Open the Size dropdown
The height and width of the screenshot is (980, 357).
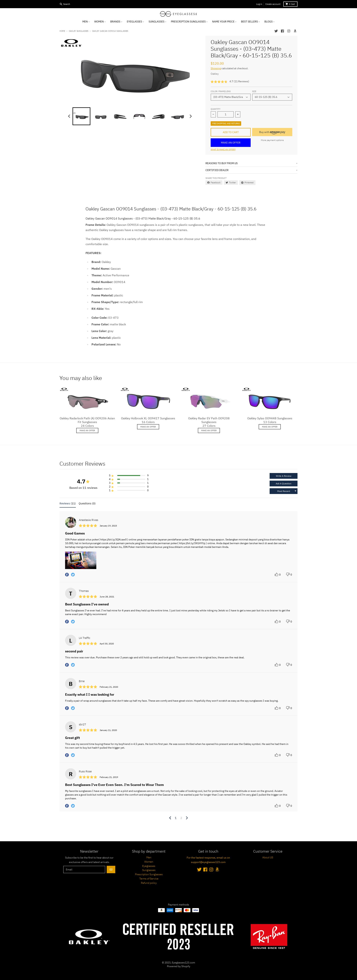(x=272, y=97)
